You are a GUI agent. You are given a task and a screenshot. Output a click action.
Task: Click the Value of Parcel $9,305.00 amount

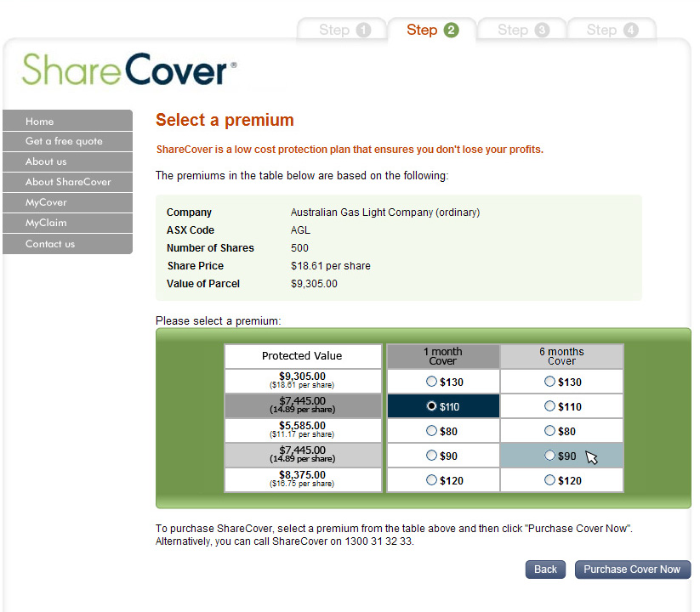point(314,284)
